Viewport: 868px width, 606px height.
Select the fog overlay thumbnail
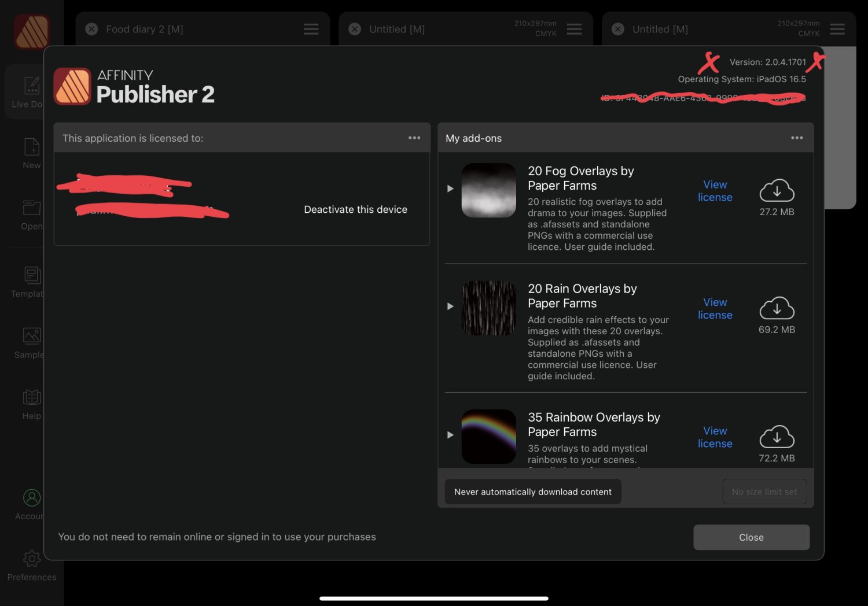coord(489,190)
